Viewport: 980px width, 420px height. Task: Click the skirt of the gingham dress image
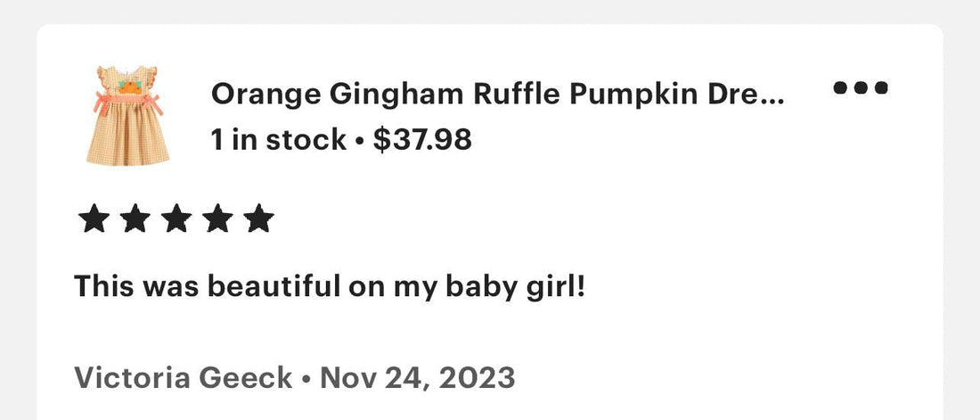pyautogui.click(x=128, y=135)
